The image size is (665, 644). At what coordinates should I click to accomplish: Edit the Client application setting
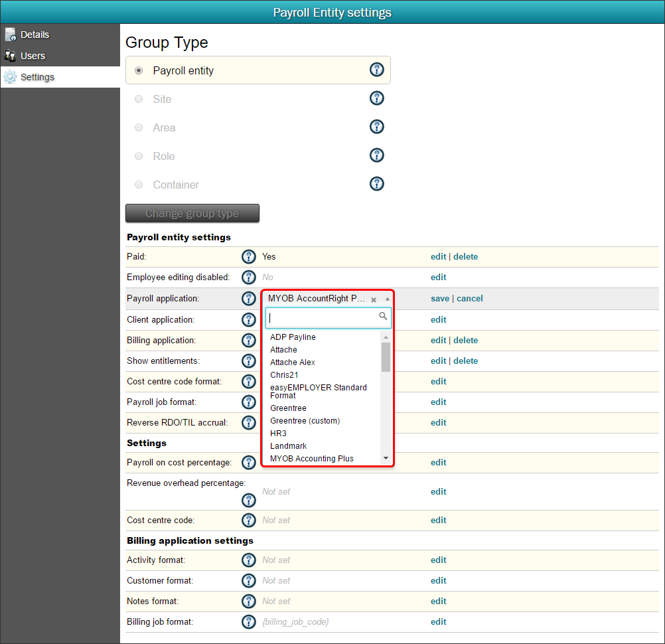[x=438, y=319]
